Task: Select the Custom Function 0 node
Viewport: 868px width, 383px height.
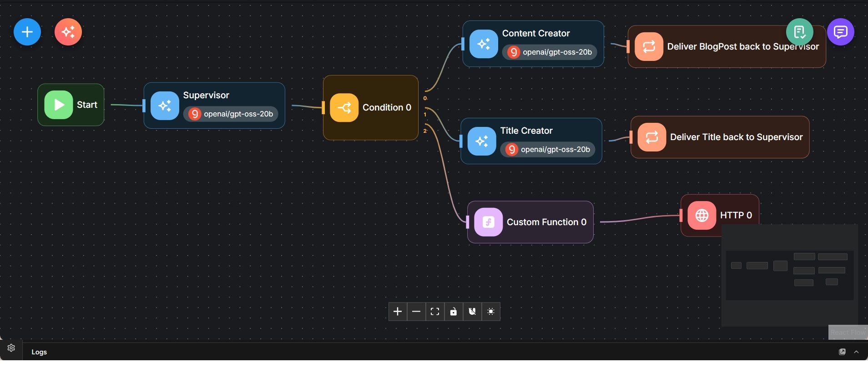Action: pos(530,222)
